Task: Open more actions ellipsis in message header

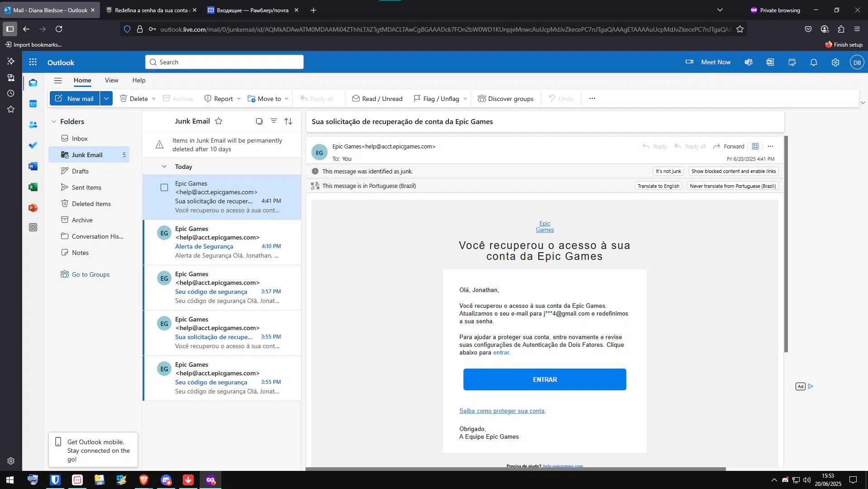Action: [770, 146]
